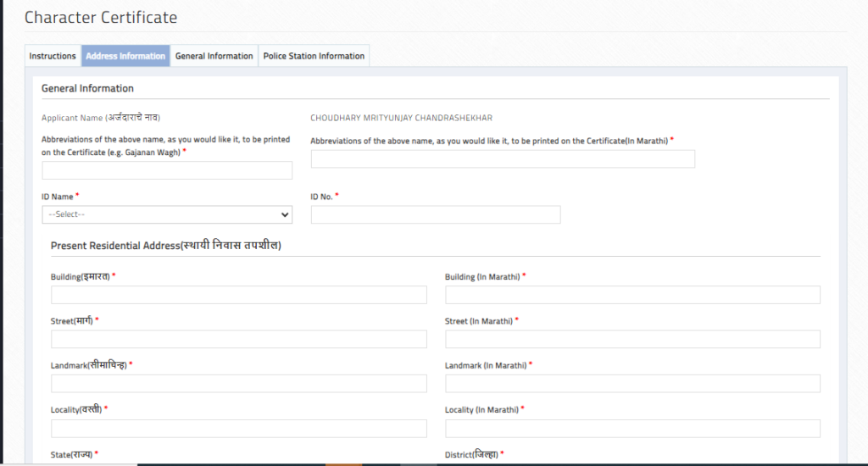The width and height of the screenshot is (868, 466).
Task: Click the Locality (वस्ती) input field
Action: (238, 428)
